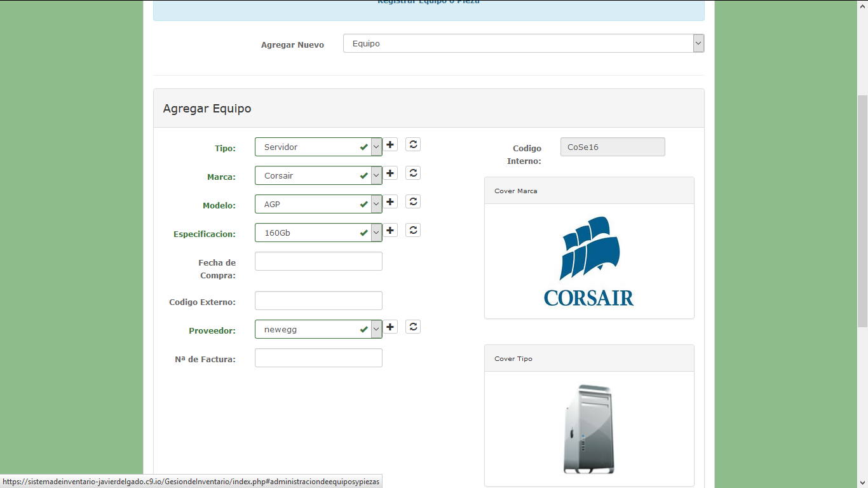The height and width of the screenshot is (488, 868).
Task: Click the server tower cover image
Action: pyautogui.click(x=589, y=429)
